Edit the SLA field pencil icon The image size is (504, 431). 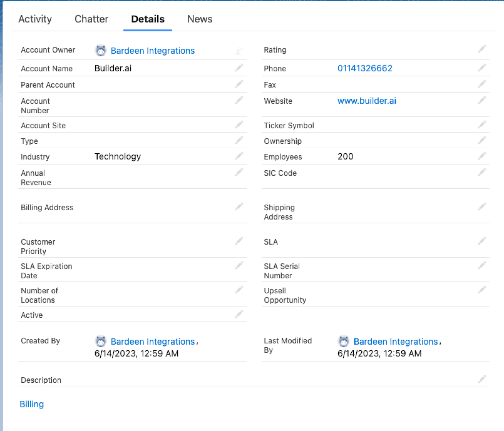coord(482,241)
